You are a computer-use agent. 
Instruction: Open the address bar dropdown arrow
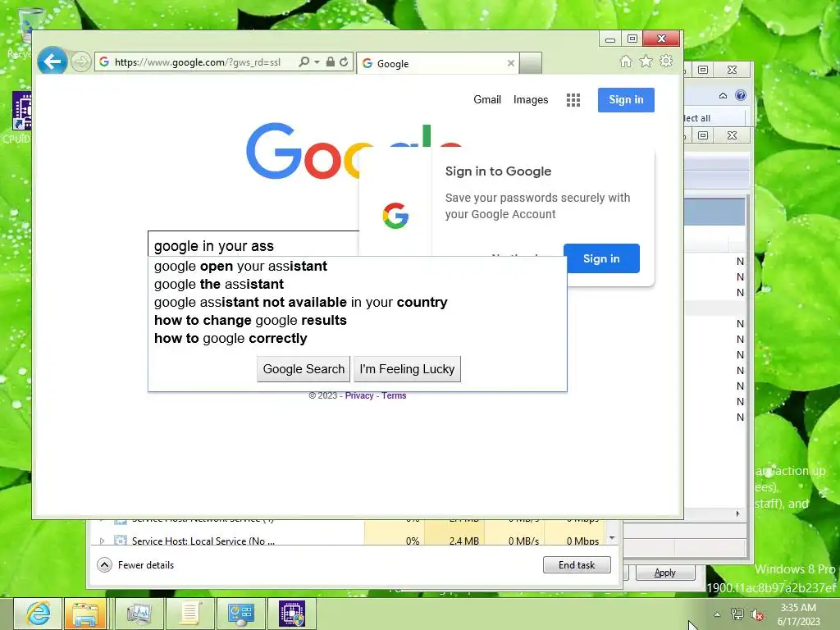click(x=317, y=62)
